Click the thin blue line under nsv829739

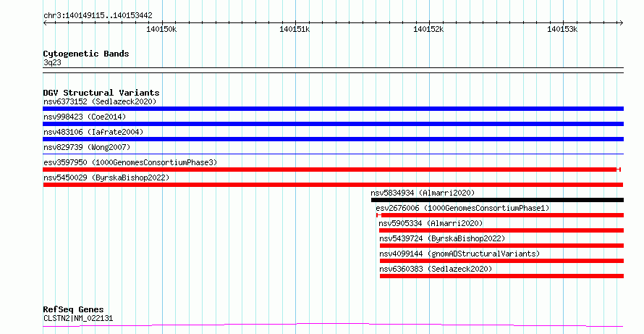click(333, 154)
